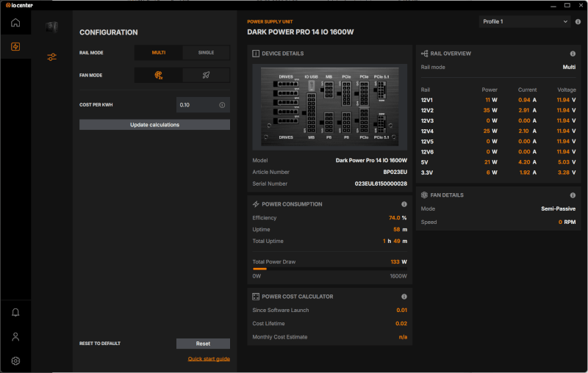Click article number BP023EU
Viewport: 588px width, 373px height.
pos(395,173)
